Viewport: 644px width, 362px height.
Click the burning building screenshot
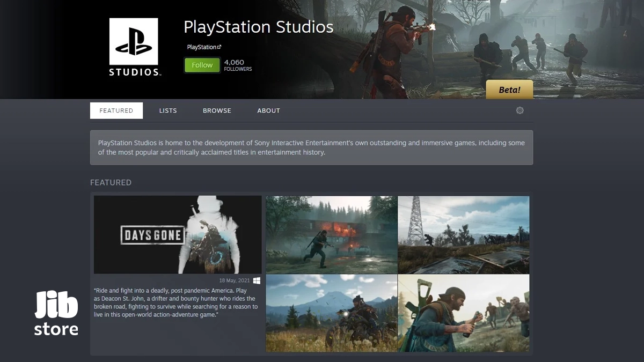pos(331,234)
